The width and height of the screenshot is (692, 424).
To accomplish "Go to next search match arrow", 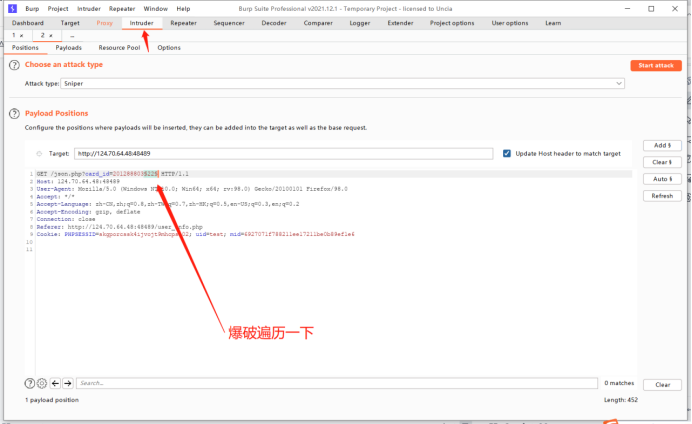I will coord(68,383).
